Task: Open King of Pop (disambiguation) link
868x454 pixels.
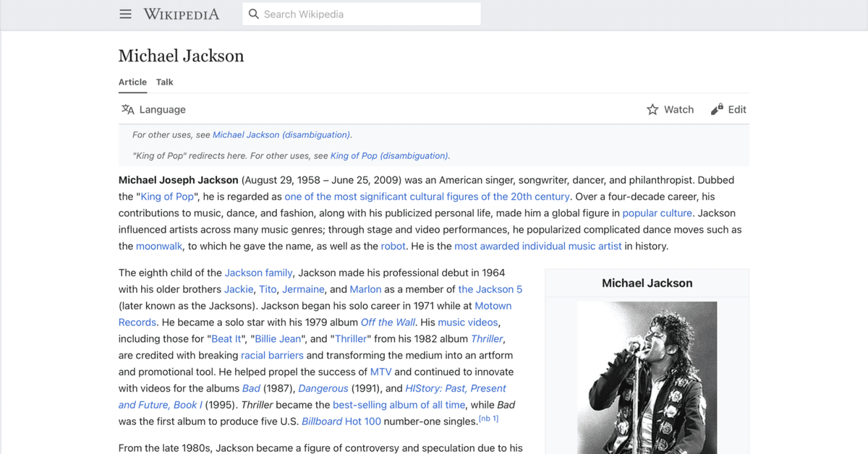Action: click(x=389, y=155)
